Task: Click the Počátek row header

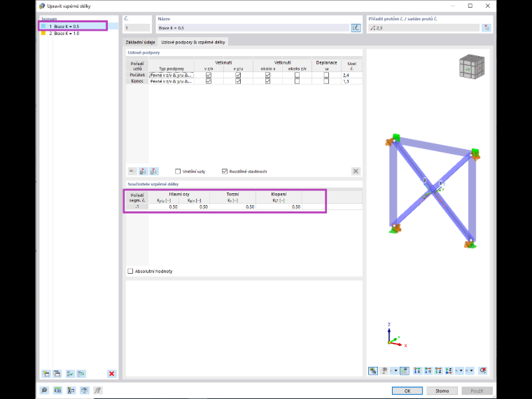Action: 137,75
